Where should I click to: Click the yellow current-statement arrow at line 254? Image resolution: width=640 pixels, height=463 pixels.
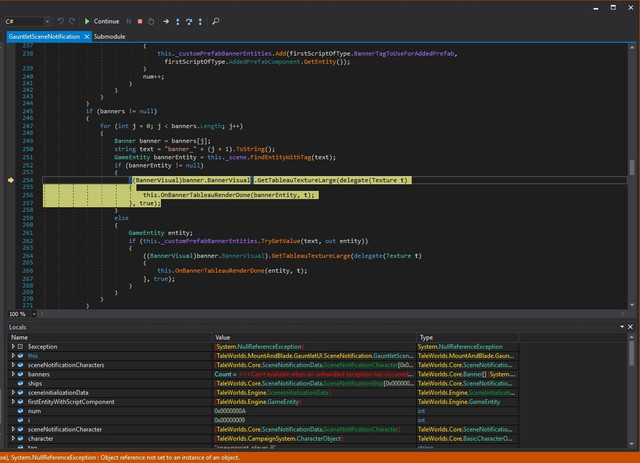[11, 180]
